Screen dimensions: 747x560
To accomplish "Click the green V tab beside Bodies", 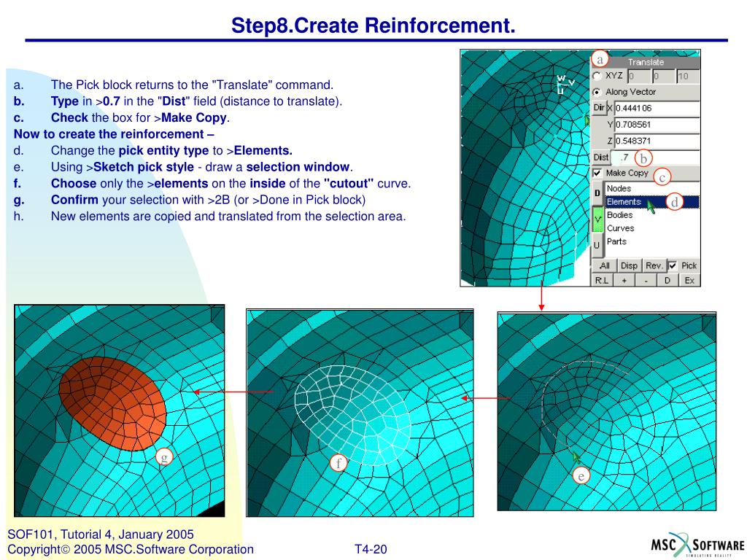I will click(597, 219).
